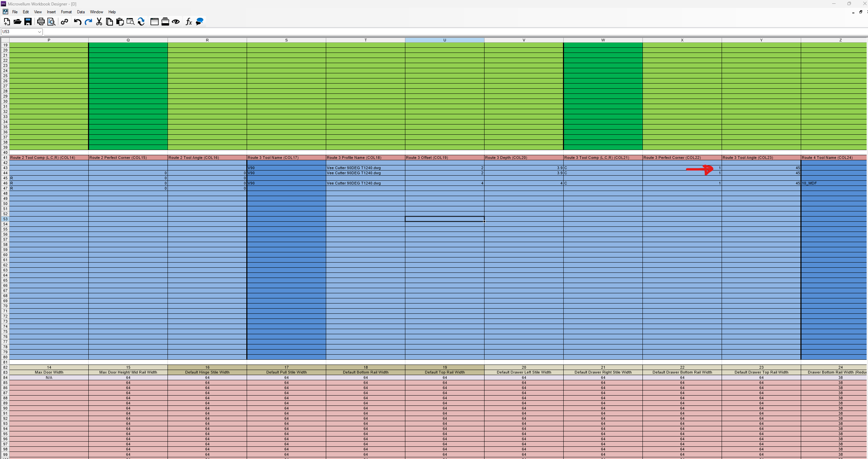The image size is (868, 459).
Task: Click the Undo arrow icon
Action: pos(77,22)
